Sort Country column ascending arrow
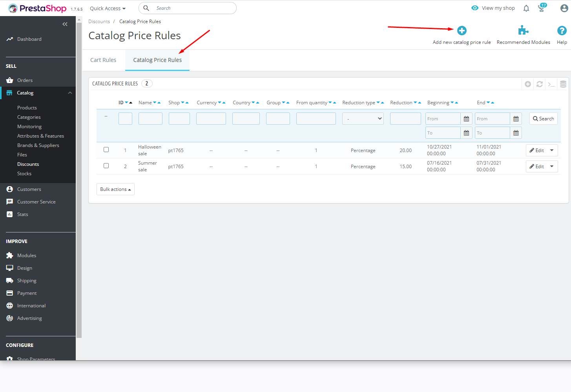571x392 pixels. pos(257,103)
